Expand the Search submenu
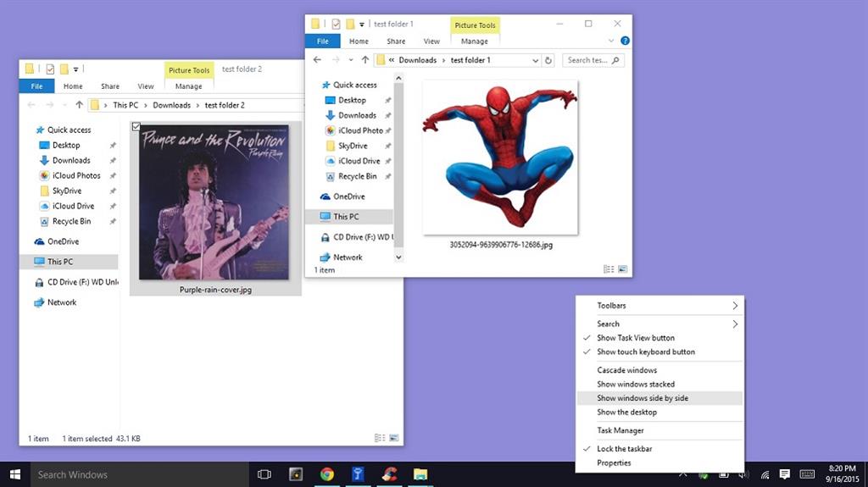The width and height of the screenshot is (868, 487). [659, 324]
